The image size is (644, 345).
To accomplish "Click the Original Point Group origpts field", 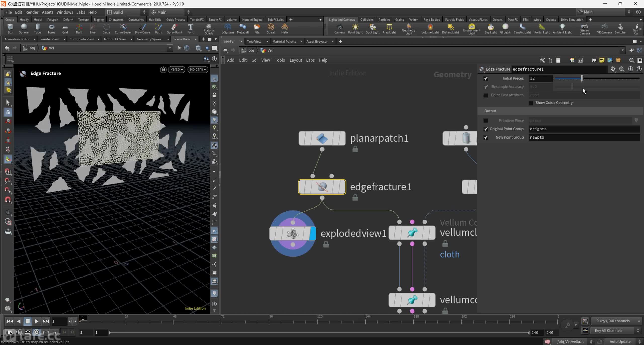I will [x=584, y=129].
